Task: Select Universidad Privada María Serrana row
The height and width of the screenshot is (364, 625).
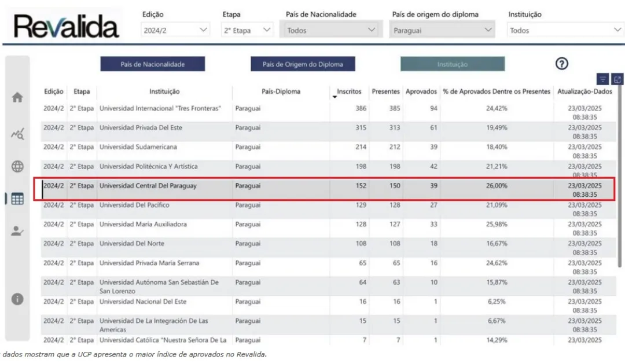Action: click(329, 267)
